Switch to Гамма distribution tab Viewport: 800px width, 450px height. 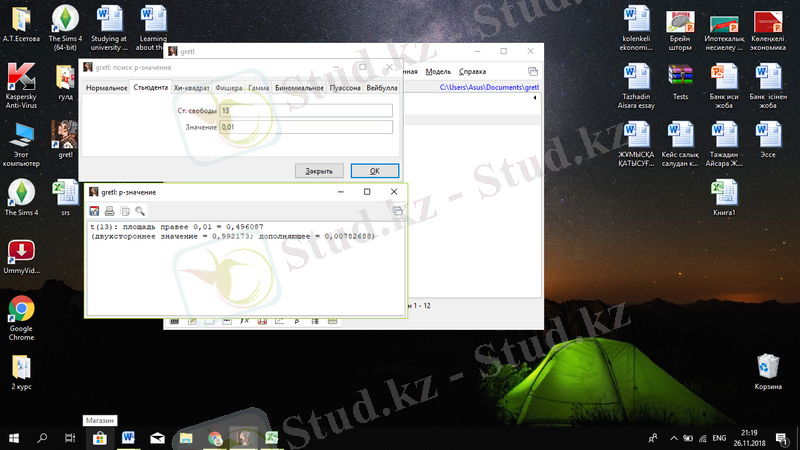click(x=259, y=88)
